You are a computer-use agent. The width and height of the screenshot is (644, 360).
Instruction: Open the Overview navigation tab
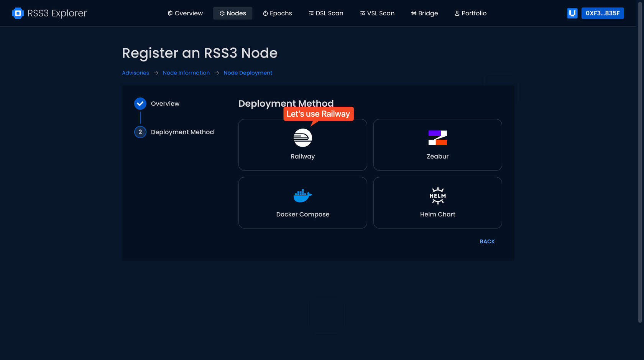tap(185, 13)
